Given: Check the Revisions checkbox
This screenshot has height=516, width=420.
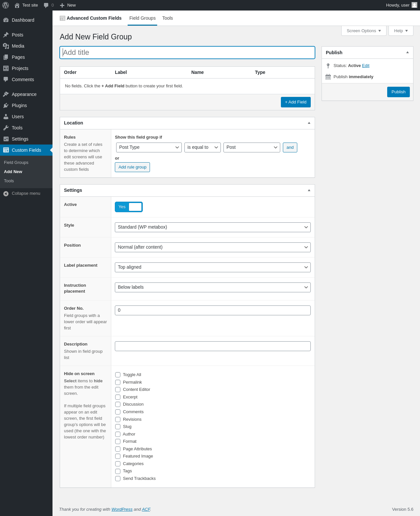Looking at the screenshot, I should tap(118, 419).
